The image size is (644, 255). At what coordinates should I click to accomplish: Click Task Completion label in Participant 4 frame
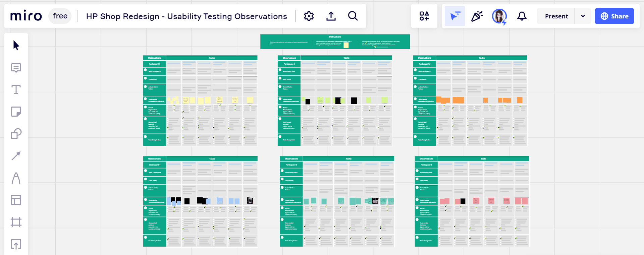(155, 241)
